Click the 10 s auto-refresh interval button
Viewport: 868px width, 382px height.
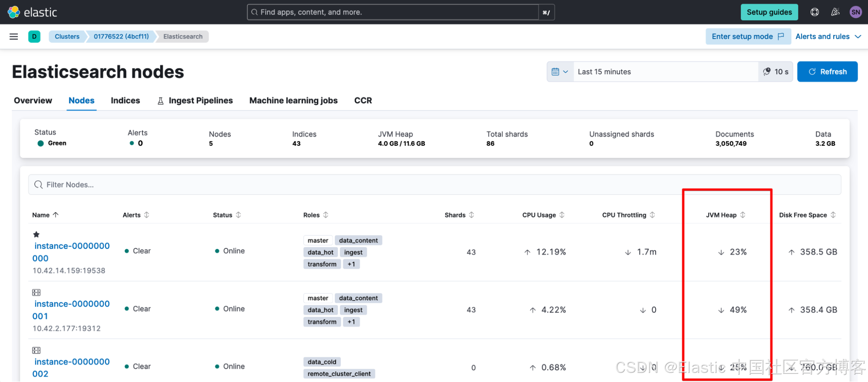(x=776, y=72)
